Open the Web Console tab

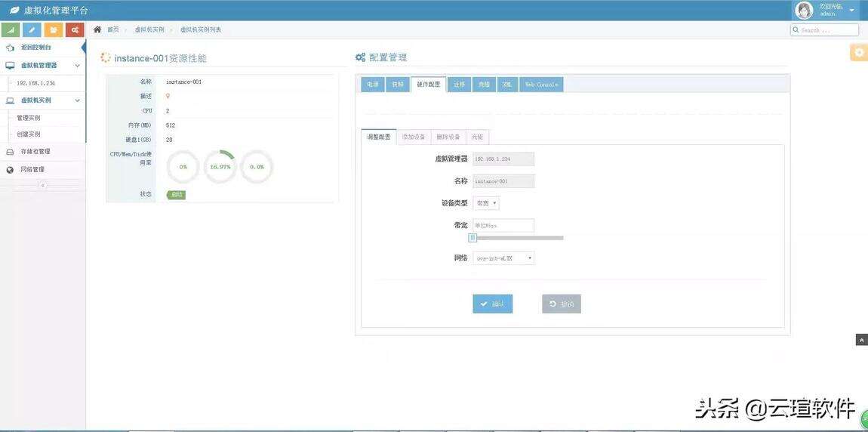click(x=542, y=84)
